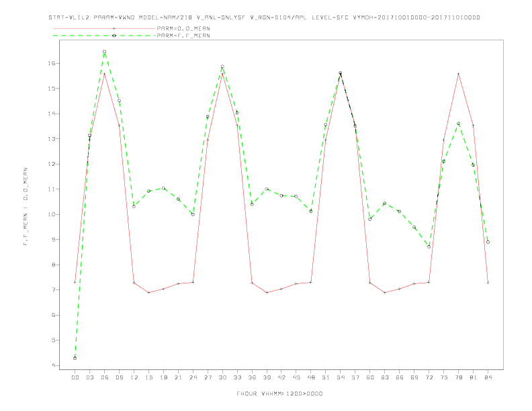532x411 pixels.
Task: Click x-axis tick label 78
Action: click(x=458, y=377)
